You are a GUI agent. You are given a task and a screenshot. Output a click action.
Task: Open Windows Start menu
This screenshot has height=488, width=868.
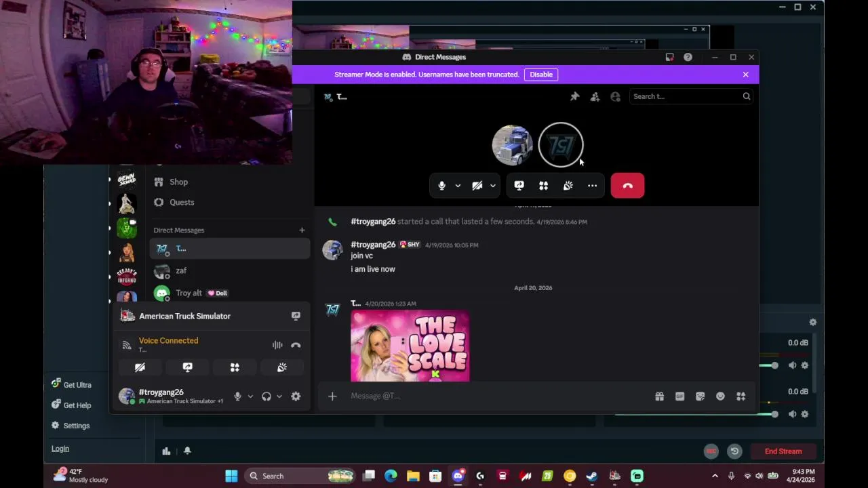point(231,476)
